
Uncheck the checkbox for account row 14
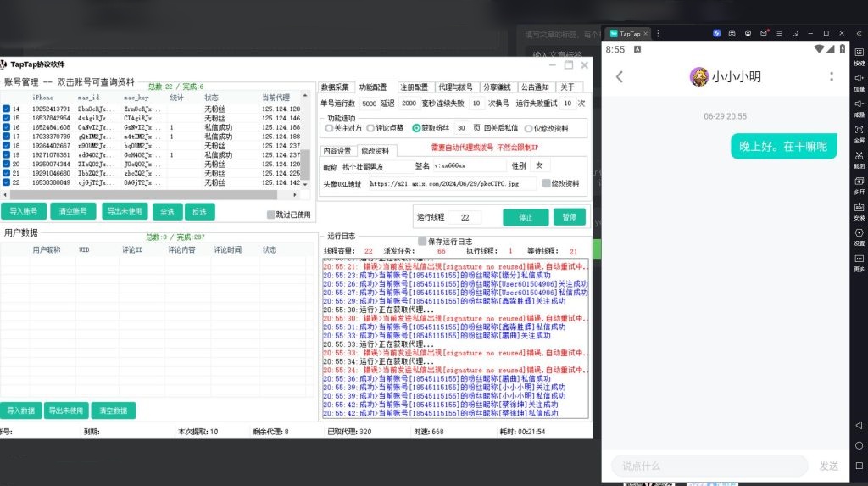pos(7,109)
